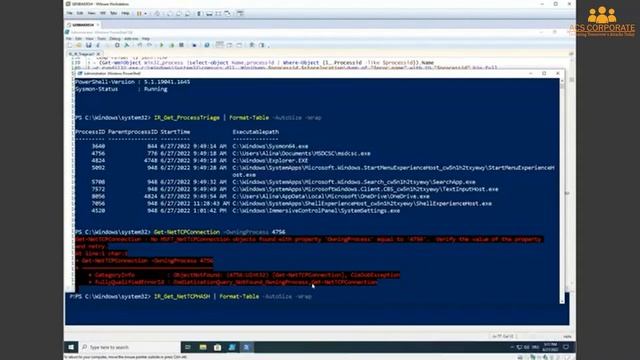The image size is (640, 360).
Task: Stop script execution in ISE toolbar
Action: [181, 45]
